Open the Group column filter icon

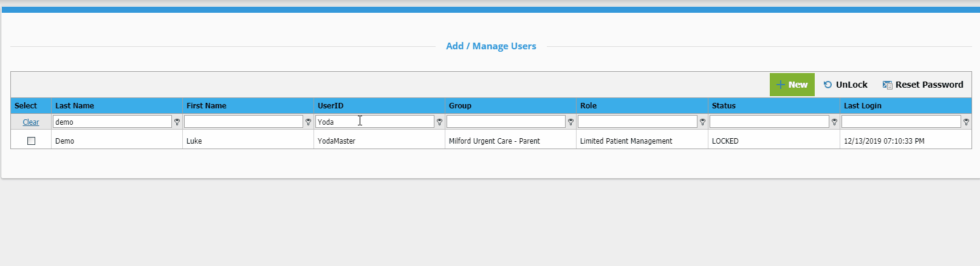coord(571,122)
